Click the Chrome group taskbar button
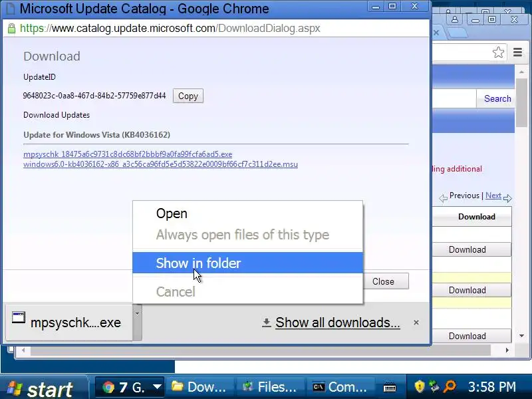This screenshot has width=532, height=399. pyautogui.click(x=130, y=387)
